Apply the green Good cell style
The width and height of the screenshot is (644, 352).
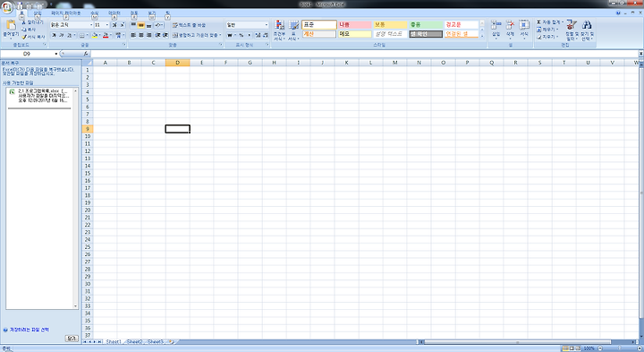(x=426, y=25)
